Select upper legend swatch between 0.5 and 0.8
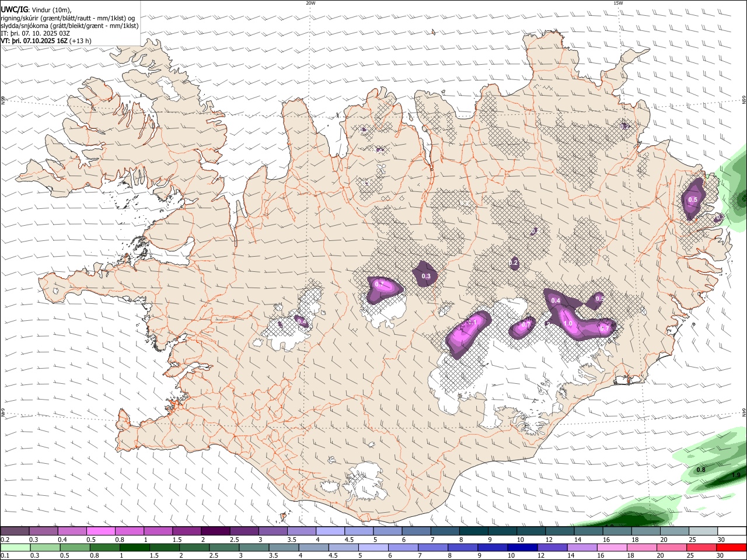 point(100,531)
